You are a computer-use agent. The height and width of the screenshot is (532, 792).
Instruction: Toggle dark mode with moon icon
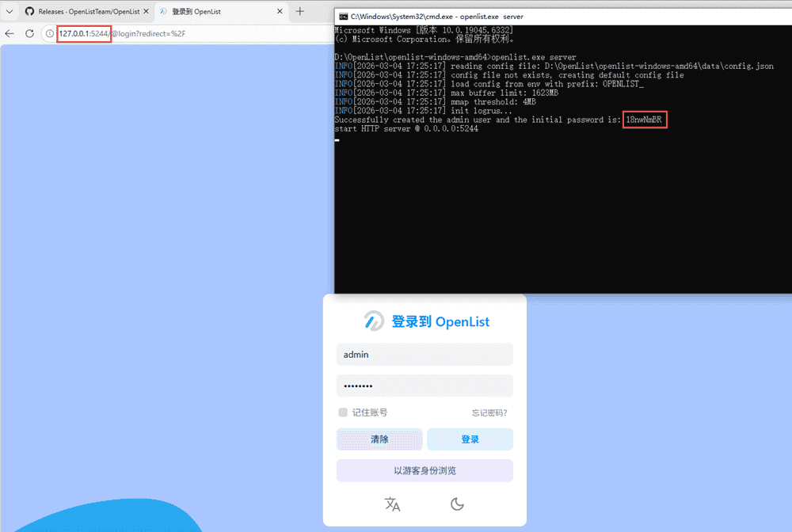point(457,504)
